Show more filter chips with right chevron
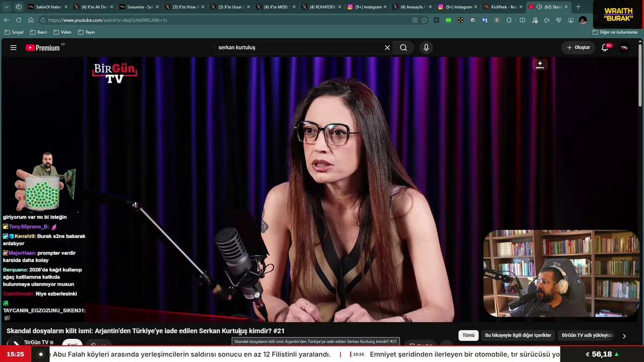 (624, 336)
